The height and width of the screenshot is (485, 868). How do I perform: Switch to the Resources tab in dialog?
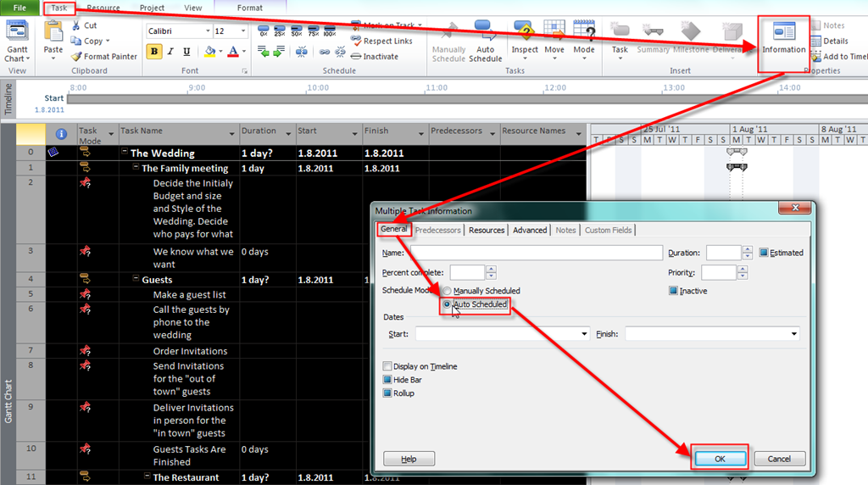(x=487, y=230)
